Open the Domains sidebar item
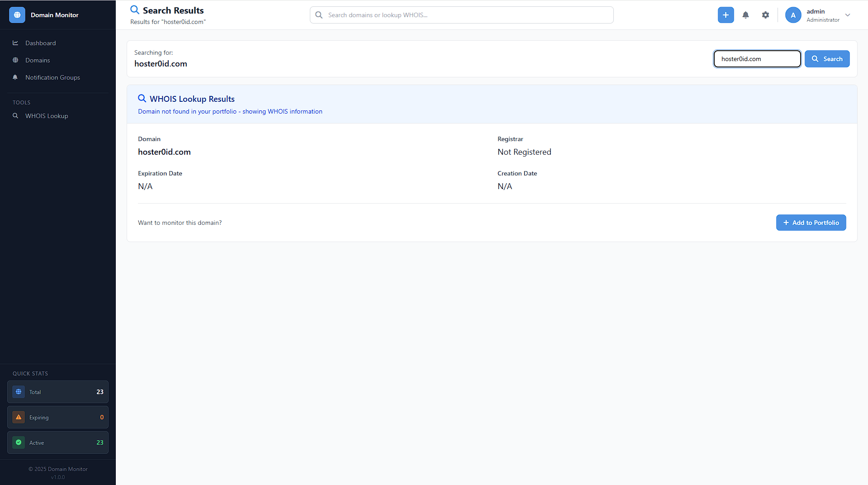The height and width of the screenshot is (485, 868). tap(38, 60)
